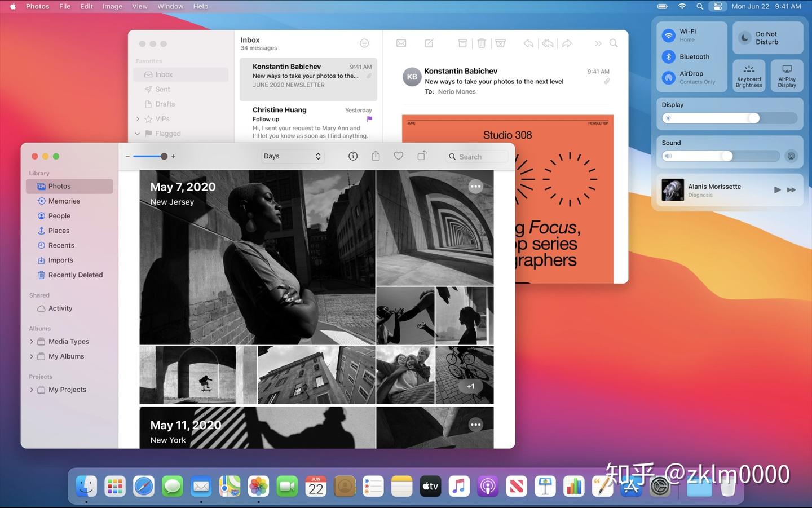Open the Window menu in the menu bar
Image resolution: width=812 pixels, height=508 pixels.
[170, 6]
